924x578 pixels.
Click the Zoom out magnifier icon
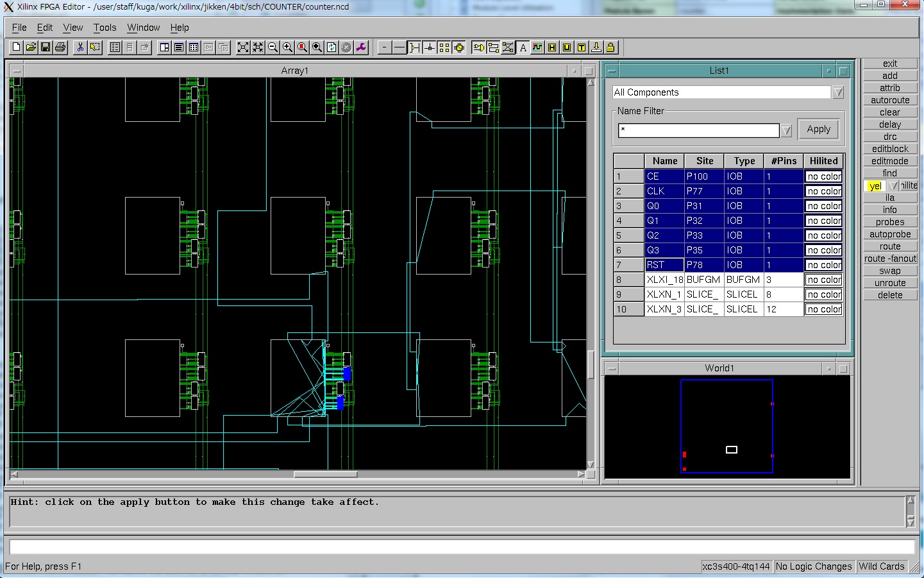273,47
